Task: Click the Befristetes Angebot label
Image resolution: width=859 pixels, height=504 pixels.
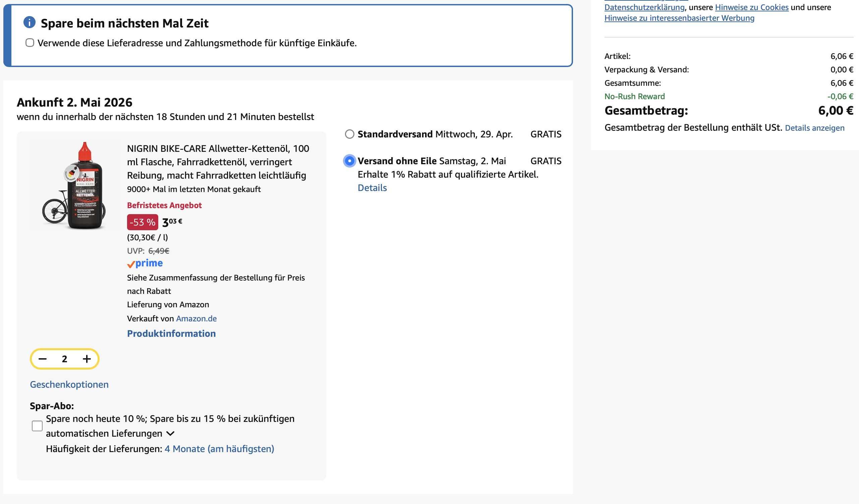Action: (164, 205)
